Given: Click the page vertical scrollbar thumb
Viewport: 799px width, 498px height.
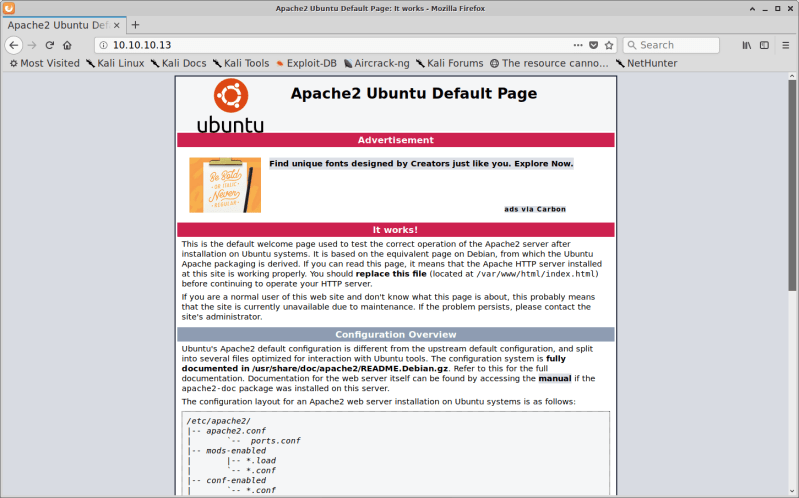Looking at the screenshot, I should 792,185.
